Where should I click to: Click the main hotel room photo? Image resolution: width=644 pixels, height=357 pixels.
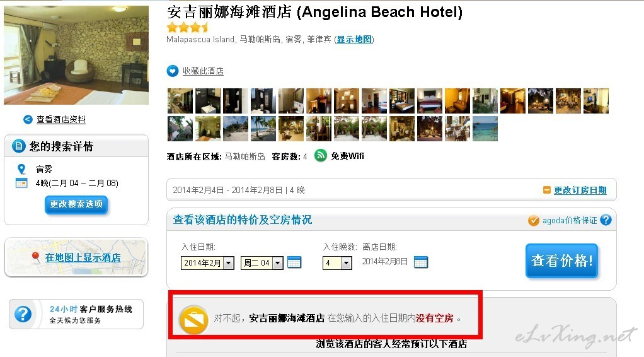coord(76,55)
